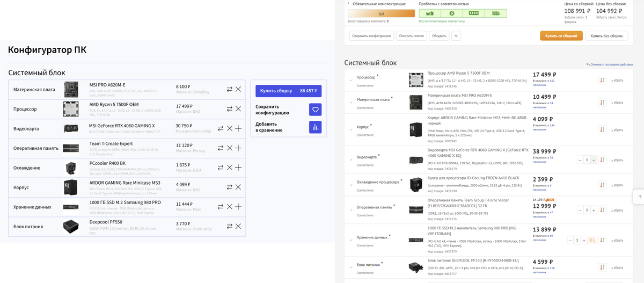The width and height of the screenshot is (644, 283).
Task: Decrease Samsung 980 PRO quantity, right list
Action: 570,240
